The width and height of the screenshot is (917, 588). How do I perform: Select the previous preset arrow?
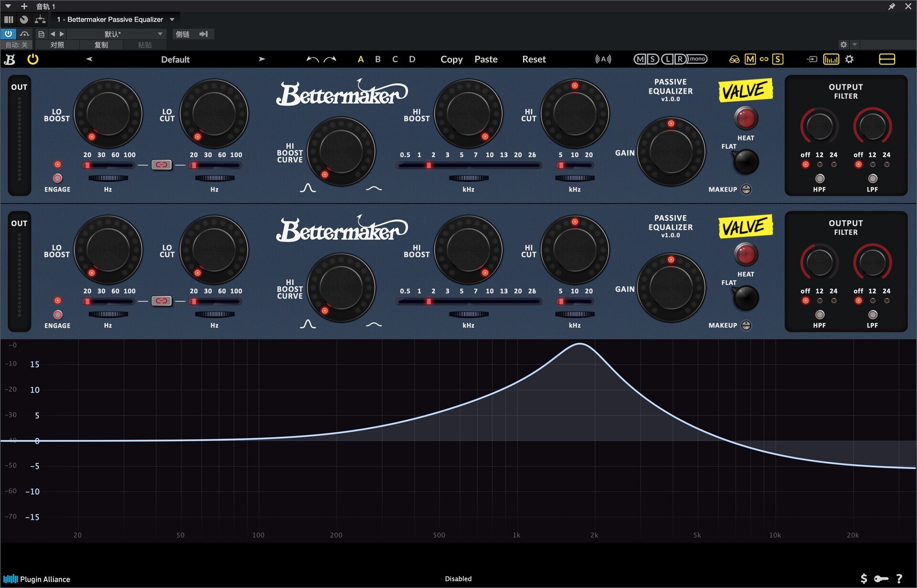(x=89, y=59)
